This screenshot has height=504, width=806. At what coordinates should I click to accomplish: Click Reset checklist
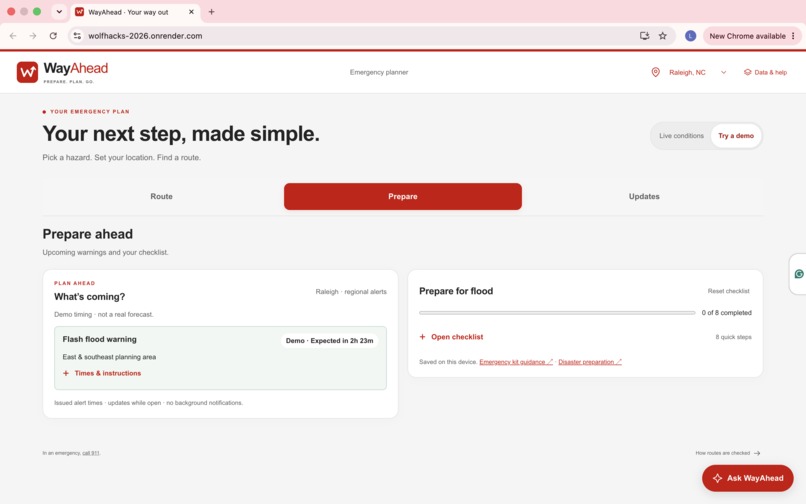coord(728,291)
